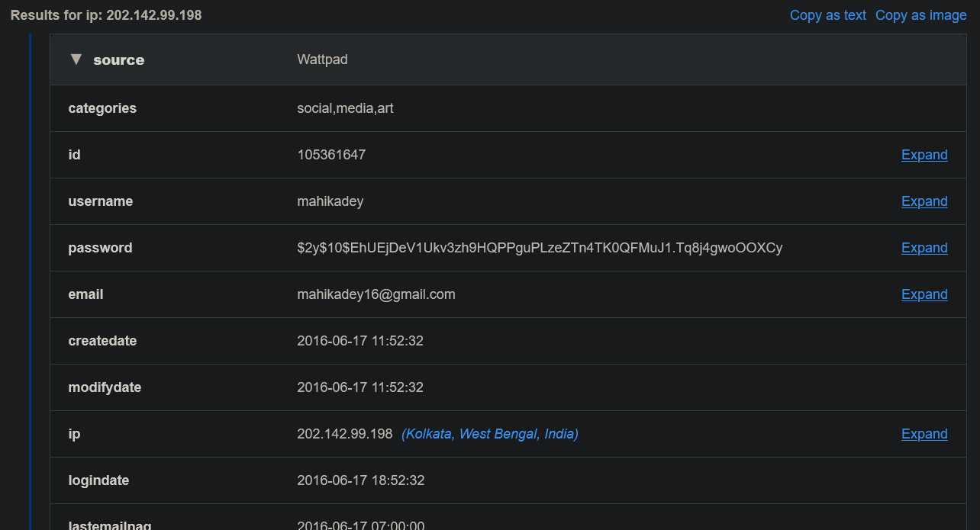Click the modifydate timestamp value

click(x=360, y=387)
